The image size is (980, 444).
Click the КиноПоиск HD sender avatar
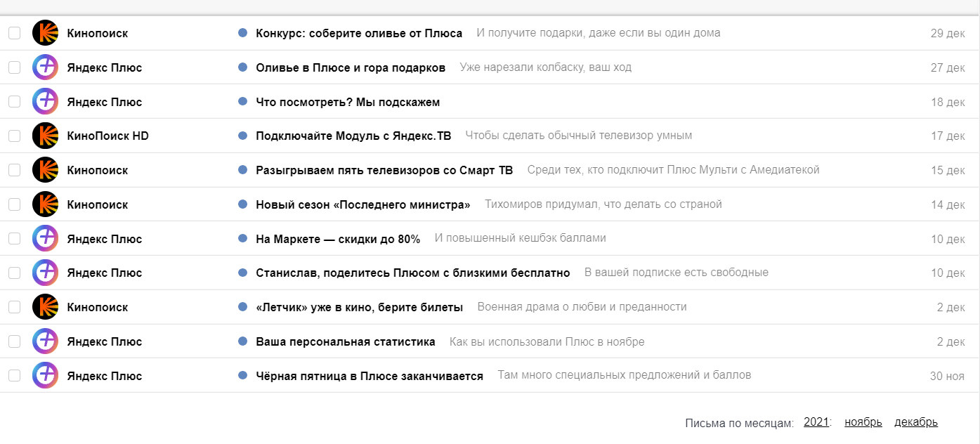click(45, 136)
